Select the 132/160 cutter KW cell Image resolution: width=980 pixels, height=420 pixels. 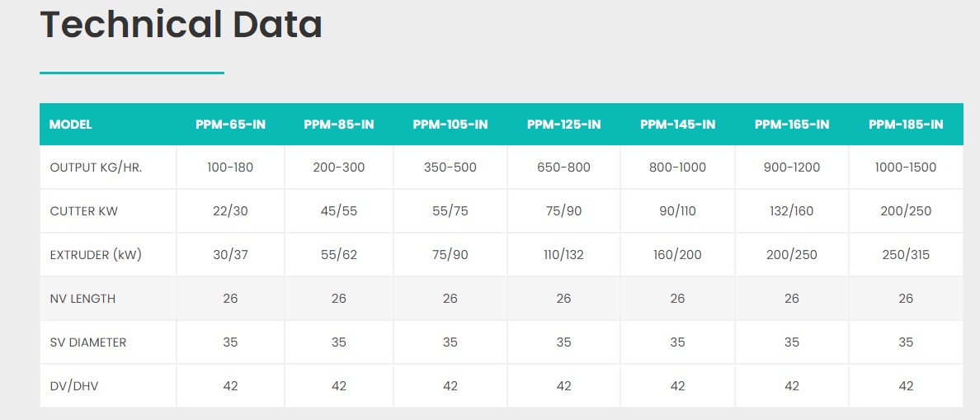pyautogui.click(x=792, y=211)
